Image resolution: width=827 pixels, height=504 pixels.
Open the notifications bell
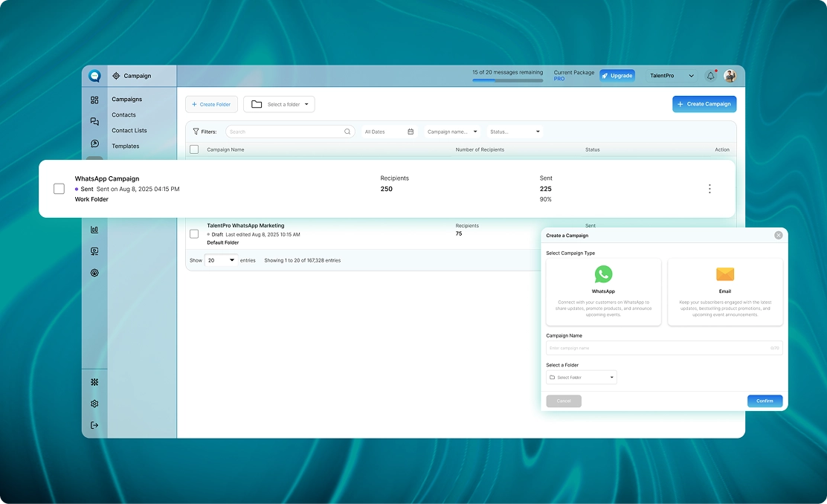(710, 76)
